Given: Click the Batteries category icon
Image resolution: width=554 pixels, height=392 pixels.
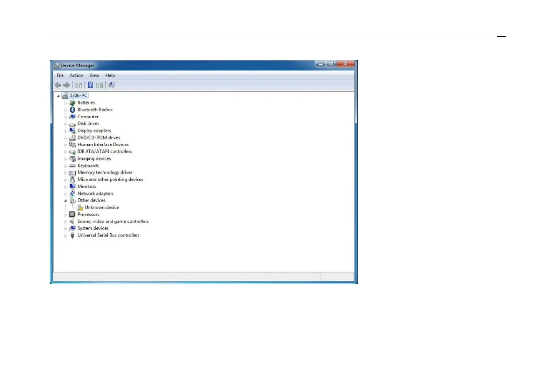Looking at the screenshot, I should point(72,103).
